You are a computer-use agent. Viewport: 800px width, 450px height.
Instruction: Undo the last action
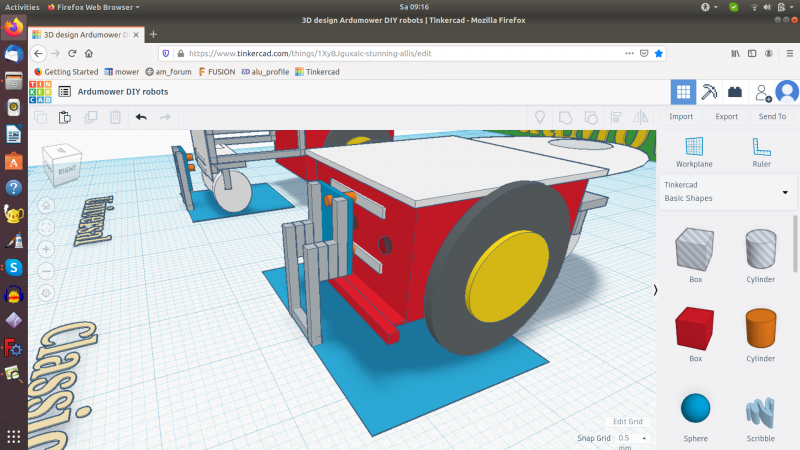coord(141,117)
